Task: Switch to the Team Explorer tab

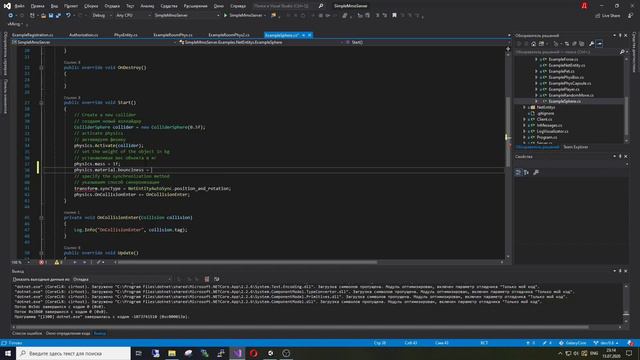Action: click(576, 147)
